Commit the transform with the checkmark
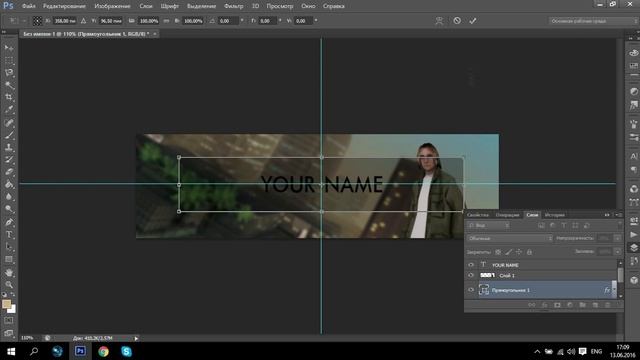Viewport: 640px width, 360px height. (x=473, y=20)
